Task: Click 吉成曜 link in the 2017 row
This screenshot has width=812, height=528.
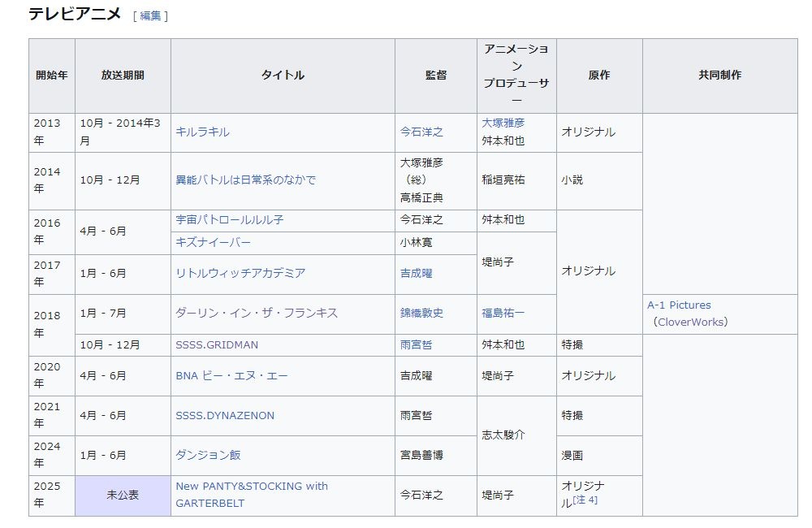Action: pos(416,273)
